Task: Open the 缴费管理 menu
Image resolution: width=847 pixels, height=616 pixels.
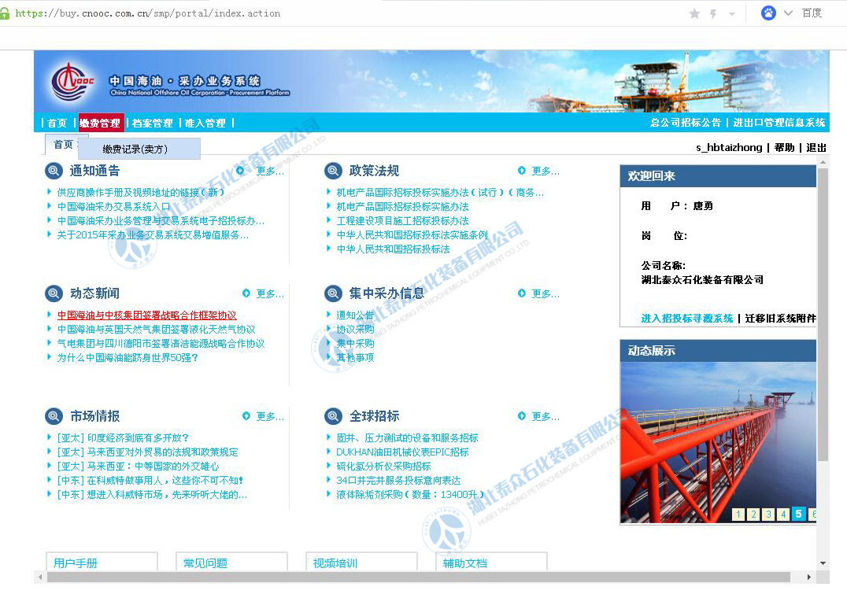Action: (x=101, y=123)
